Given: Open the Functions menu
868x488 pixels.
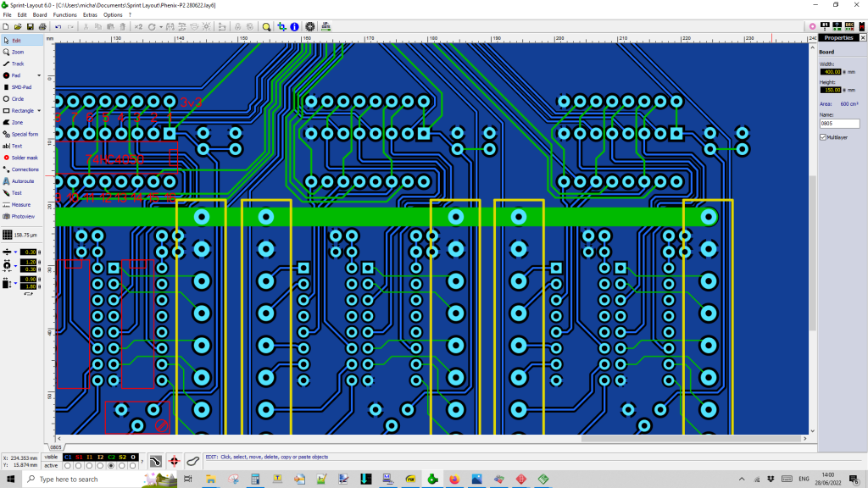Looking at the screenshot, I should click(x=64, y=15).
